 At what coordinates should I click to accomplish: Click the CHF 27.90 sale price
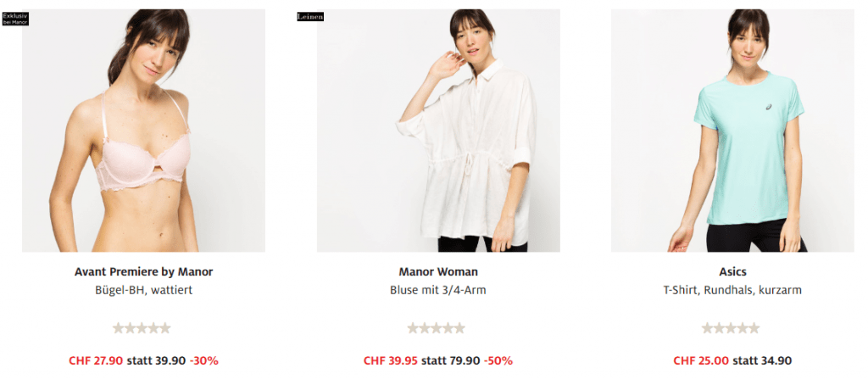96,360
